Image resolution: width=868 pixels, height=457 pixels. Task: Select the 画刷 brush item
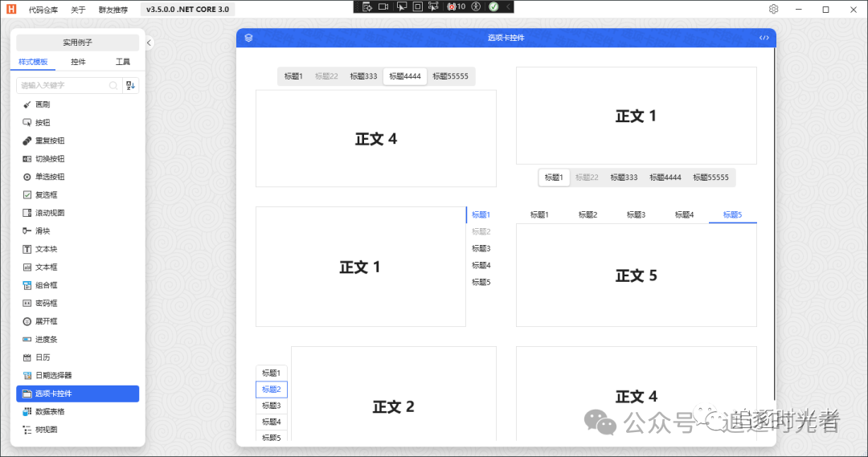pos(77,104)
